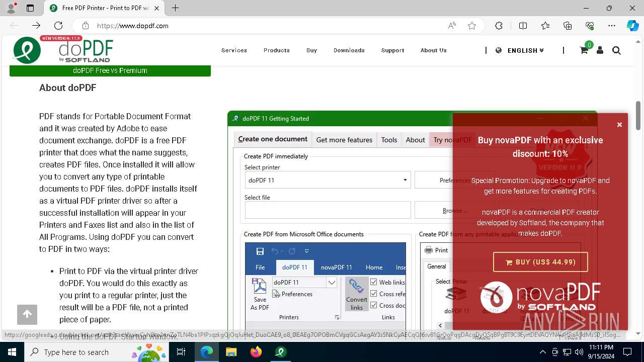Image resolution: width=644 pixels, height=362 pixels.
Task: Open the site search magnifier icon
Action: click(616, 50)
